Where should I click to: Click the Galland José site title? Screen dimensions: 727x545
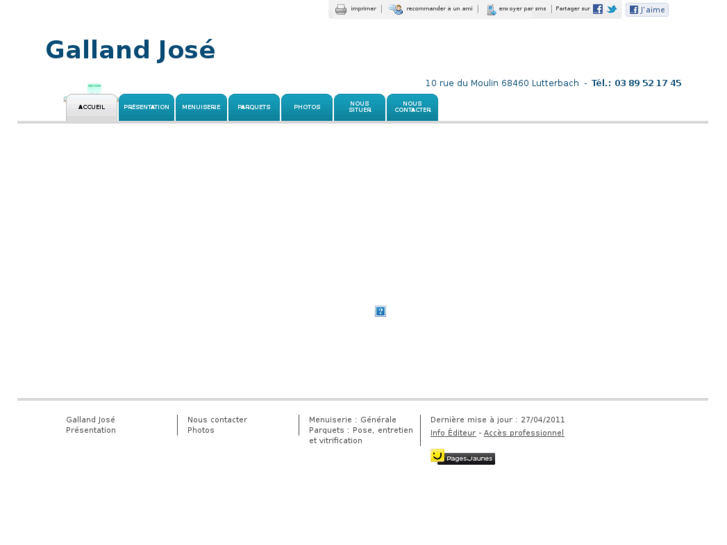point(130,50)
